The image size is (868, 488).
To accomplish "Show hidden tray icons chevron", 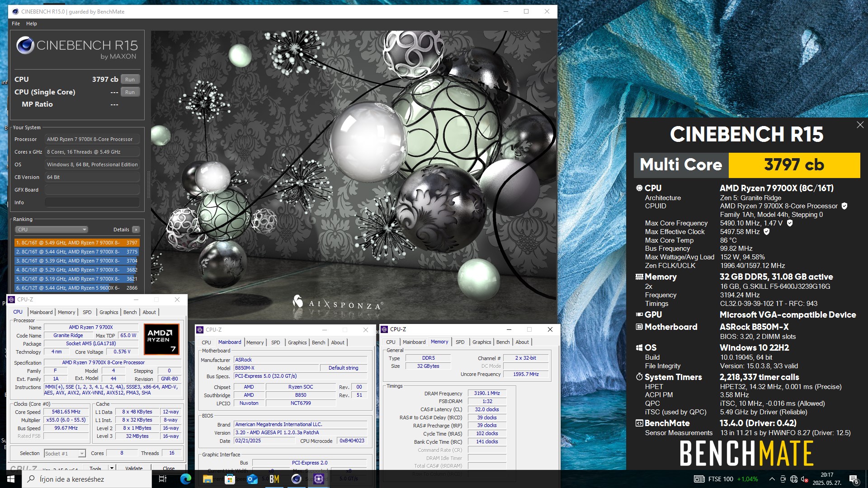I will [x=772, y=479].
